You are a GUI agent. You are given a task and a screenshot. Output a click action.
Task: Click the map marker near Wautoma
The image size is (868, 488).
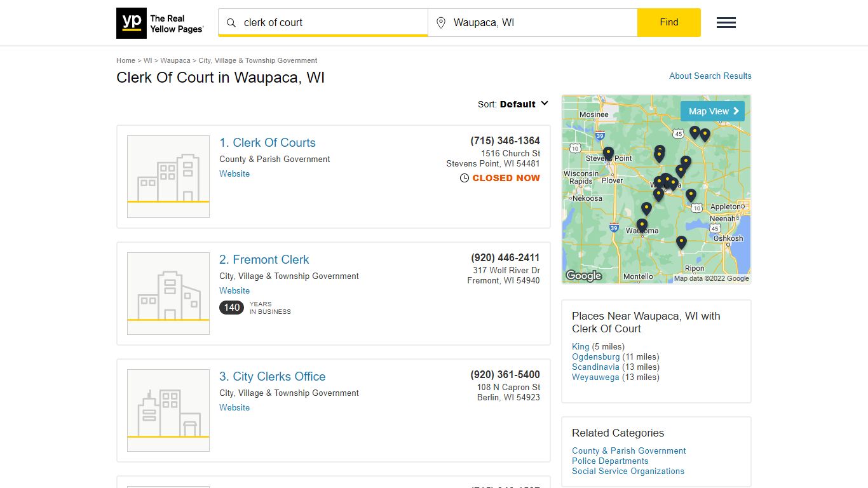(x=642, y=225)
